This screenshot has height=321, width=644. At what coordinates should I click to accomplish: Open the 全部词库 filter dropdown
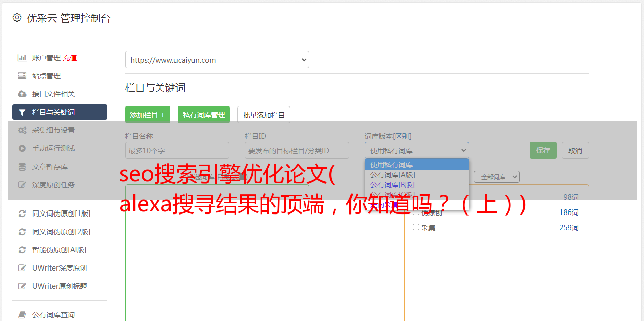coord(497,177)
